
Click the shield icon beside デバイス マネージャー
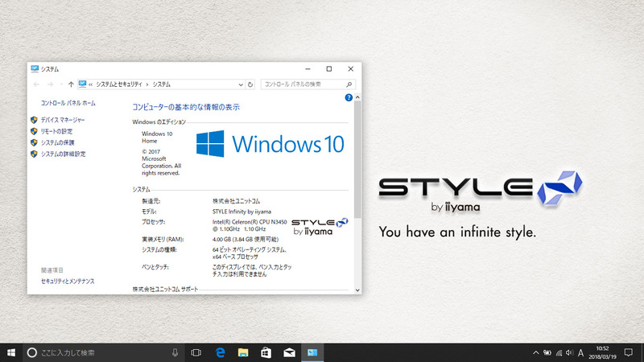click(34, 120)
